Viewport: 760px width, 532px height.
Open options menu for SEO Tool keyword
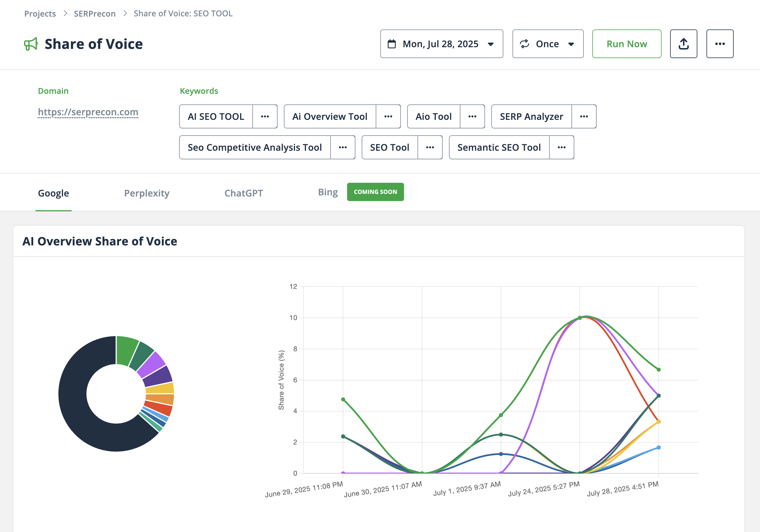coord(430,147)
